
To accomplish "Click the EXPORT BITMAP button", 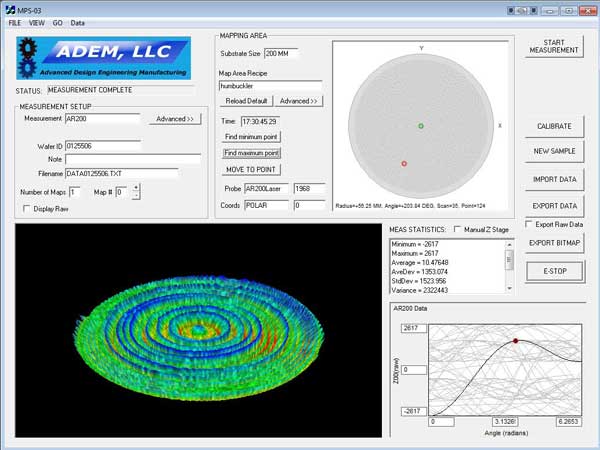I will [x=554, y=243].
